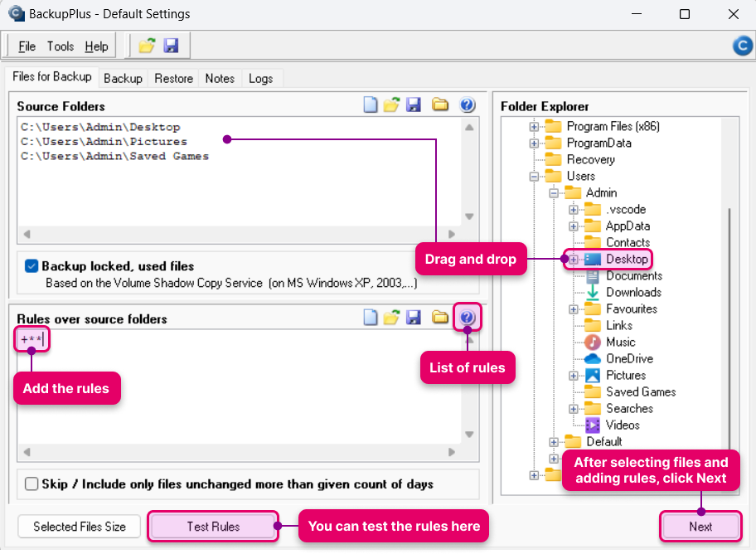This screenshot has width=756, height=554.
Task: Select the Contacts folder in tree
Action: click(628, 243)
